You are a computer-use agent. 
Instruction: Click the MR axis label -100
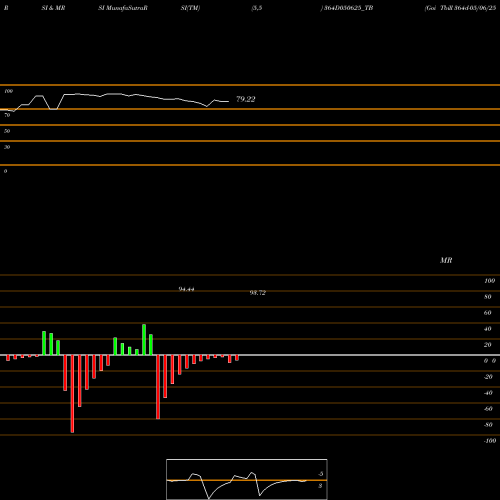[490, 441]
